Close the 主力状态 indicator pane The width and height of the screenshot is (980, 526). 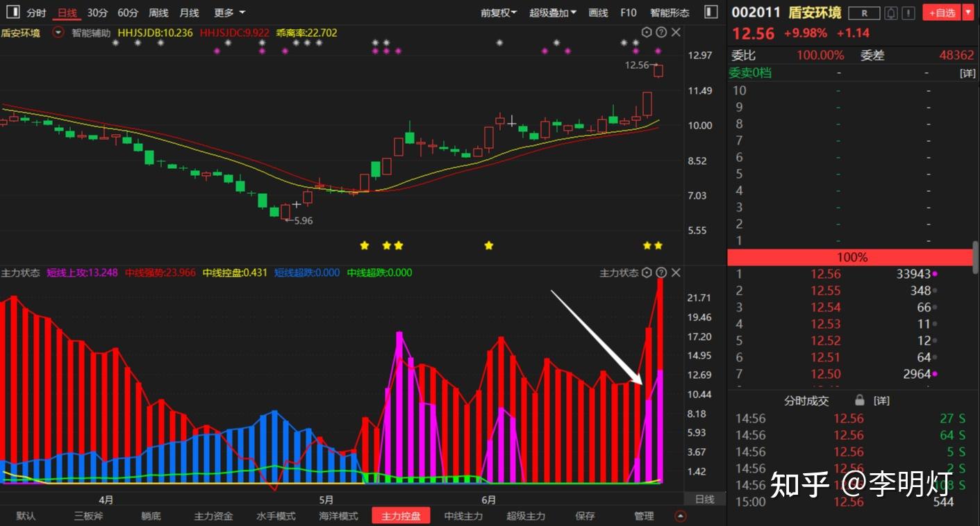coord(676,272)
